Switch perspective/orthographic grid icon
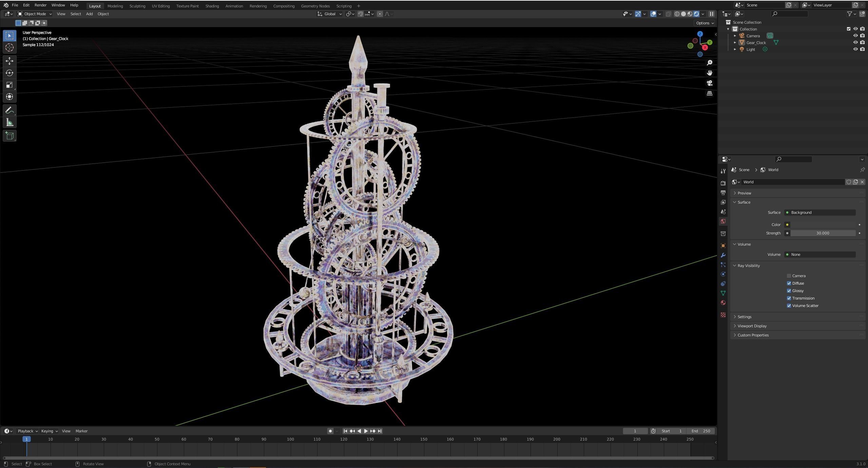The width and height of the screenshot is (868, 468). (x=709, y=93)
